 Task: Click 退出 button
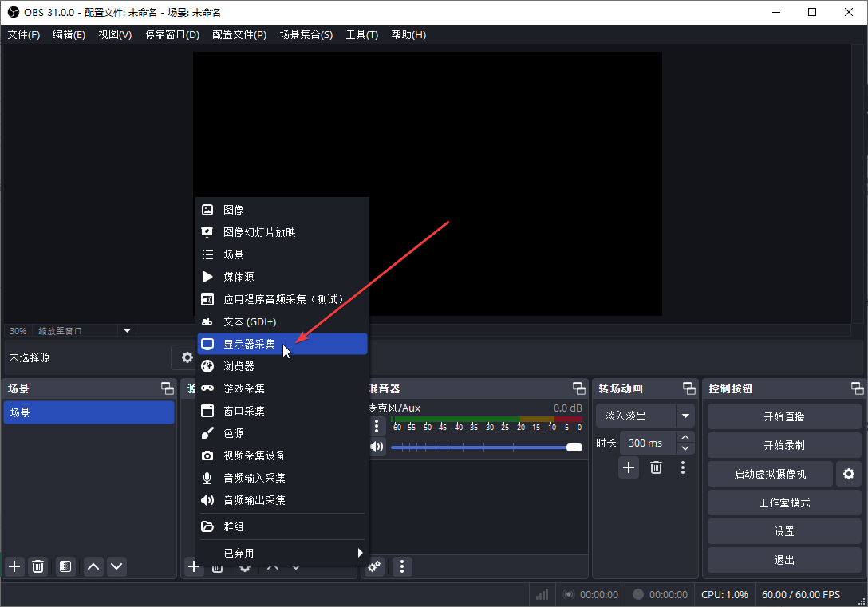784,561
